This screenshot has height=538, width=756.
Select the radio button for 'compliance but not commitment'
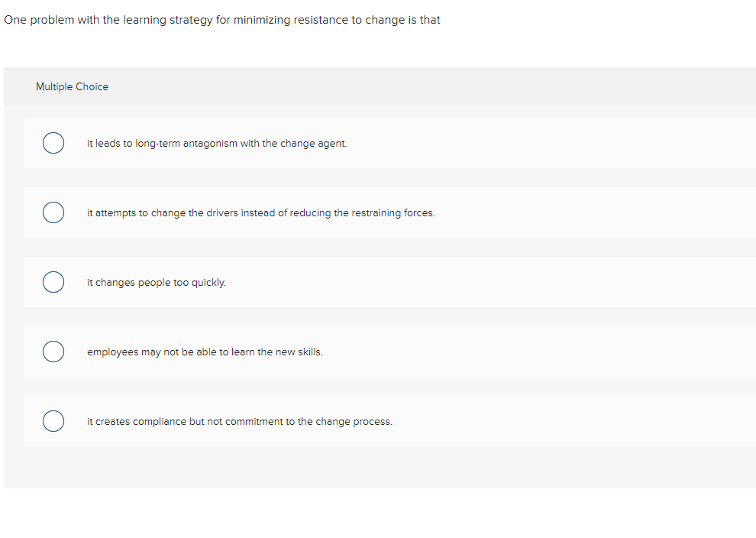pyautogui.click(x=53, y=421)
